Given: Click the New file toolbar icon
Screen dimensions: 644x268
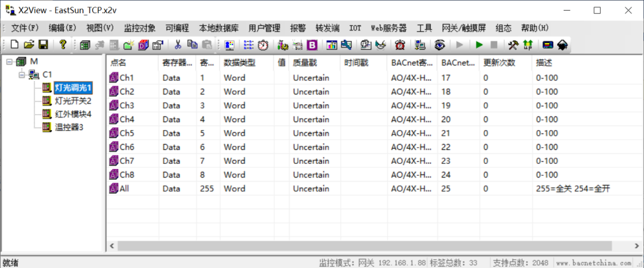Looking at the screenshot, I should click(15, 44).
